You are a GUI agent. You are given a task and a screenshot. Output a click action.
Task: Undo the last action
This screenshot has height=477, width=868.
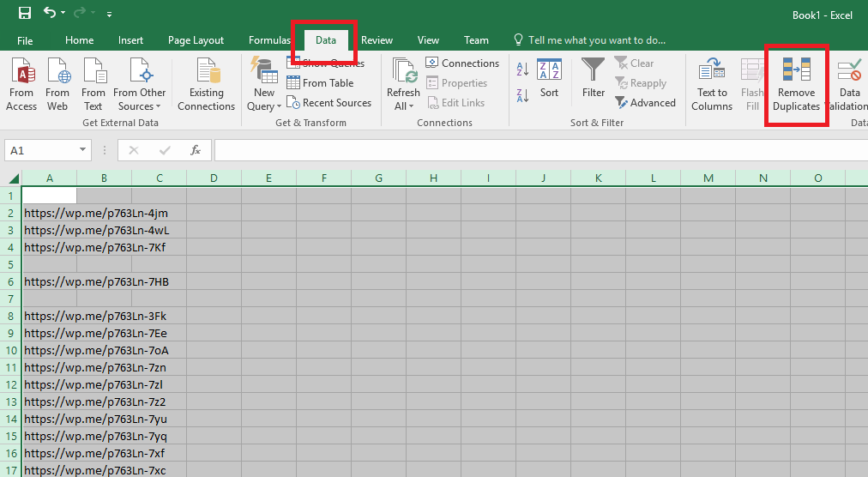tap(50, 12)
